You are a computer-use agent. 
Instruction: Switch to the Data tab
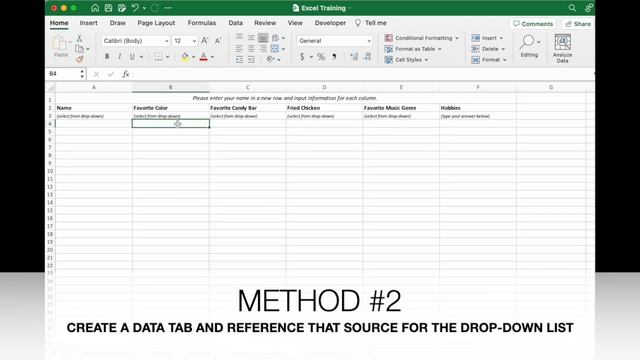(x=236, y=23)
